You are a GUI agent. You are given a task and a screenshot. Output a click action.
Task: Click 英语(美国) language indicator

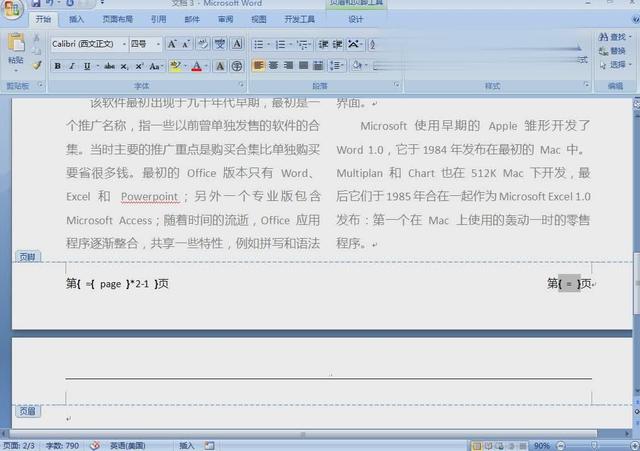[x=127, y=446]
